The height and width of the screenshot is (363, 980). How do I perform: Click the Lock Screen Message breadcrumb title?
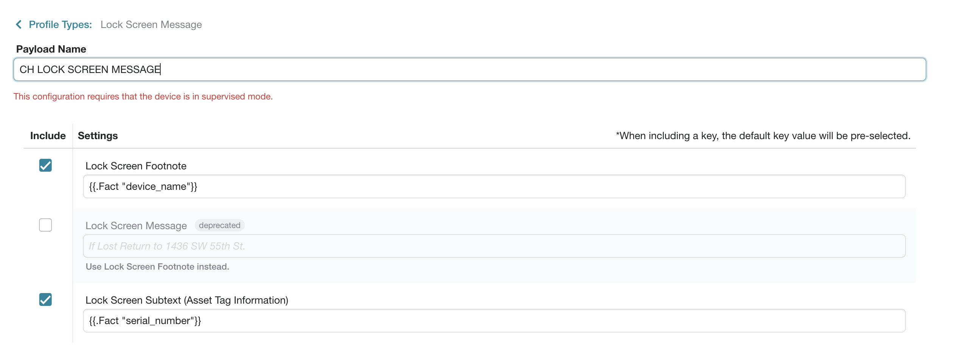151,25
